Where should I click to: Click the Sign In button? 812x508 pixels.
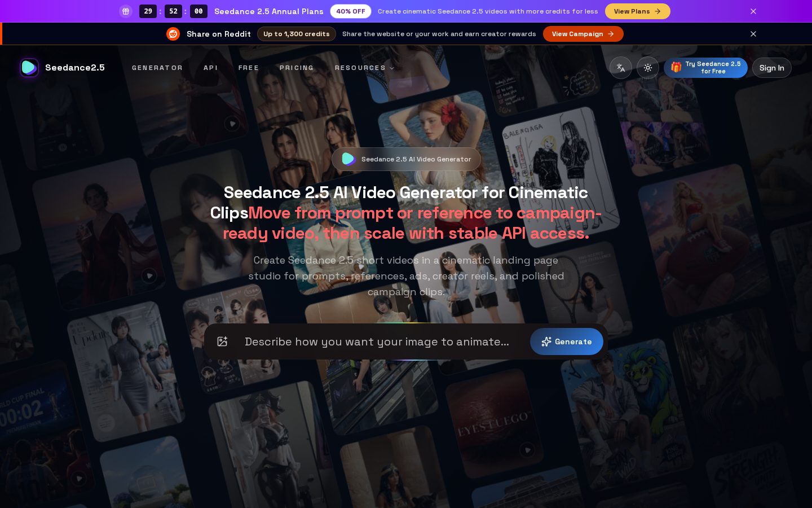[772, 68]
